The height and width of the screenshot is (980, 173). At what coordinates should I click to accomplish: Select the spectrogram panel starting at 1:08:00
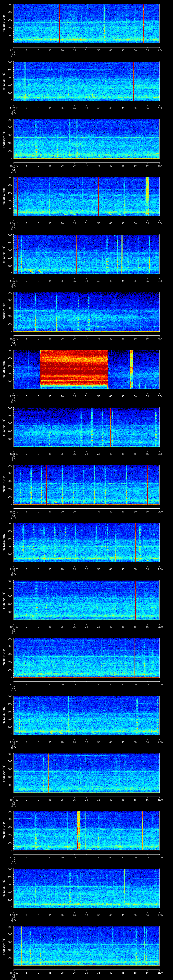(x=86, y=427)
